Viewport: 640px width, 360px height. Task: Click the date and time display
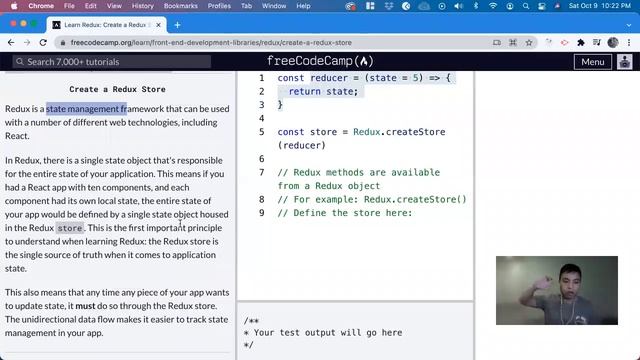[600, 6]
